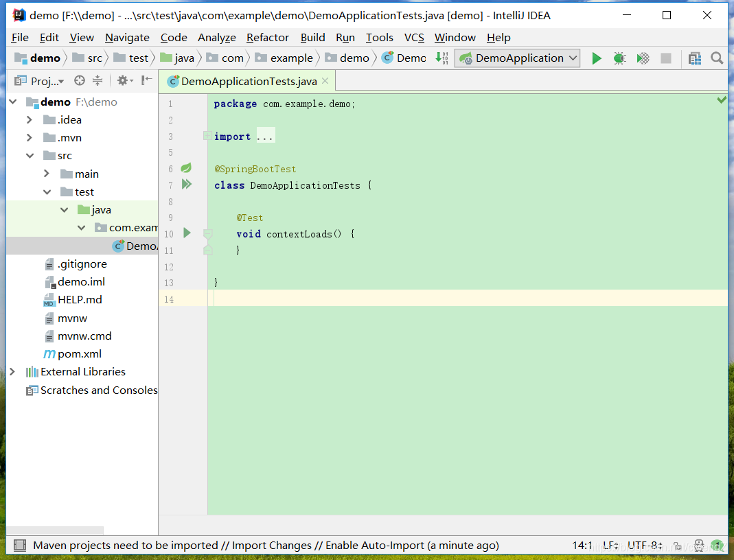
Task: Select mvnw.cmd file
Action: [x=78, y=336]
